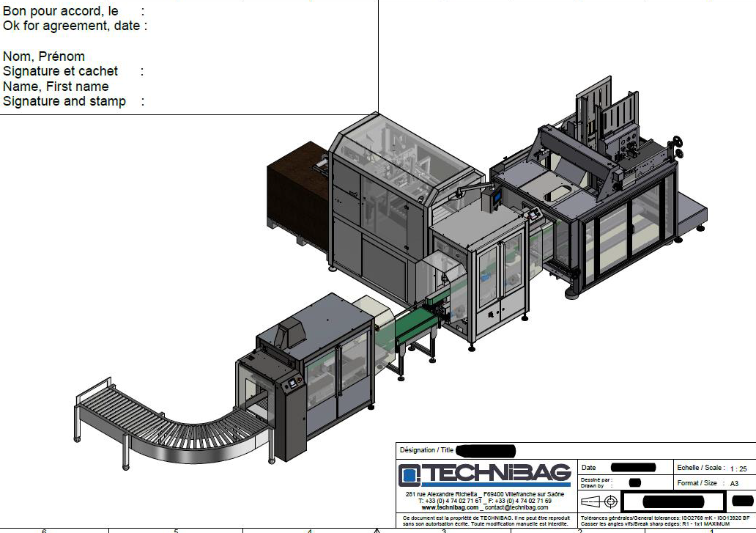
Task: Click the projection method symbol in title block
Action: 600,501
